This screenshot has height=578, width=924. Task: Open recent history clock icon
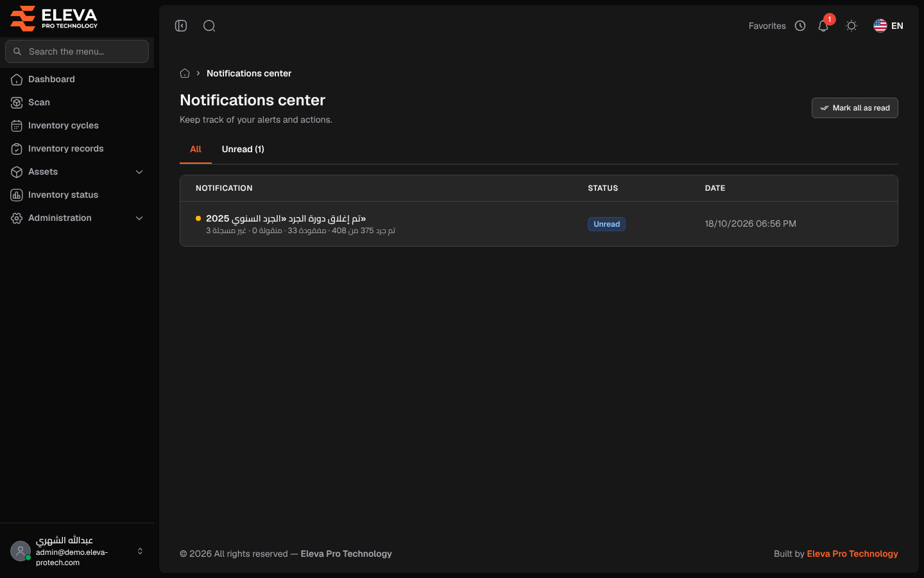[800, 26]
